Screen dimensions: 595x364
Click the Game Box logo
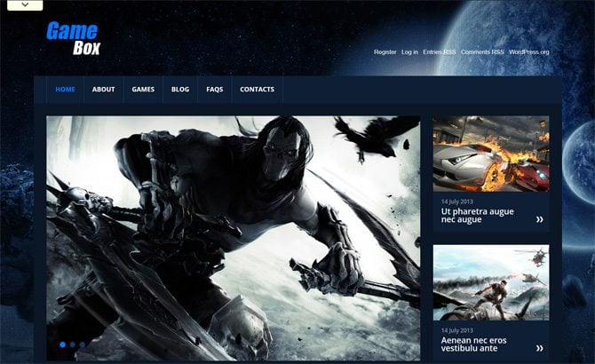73,38
